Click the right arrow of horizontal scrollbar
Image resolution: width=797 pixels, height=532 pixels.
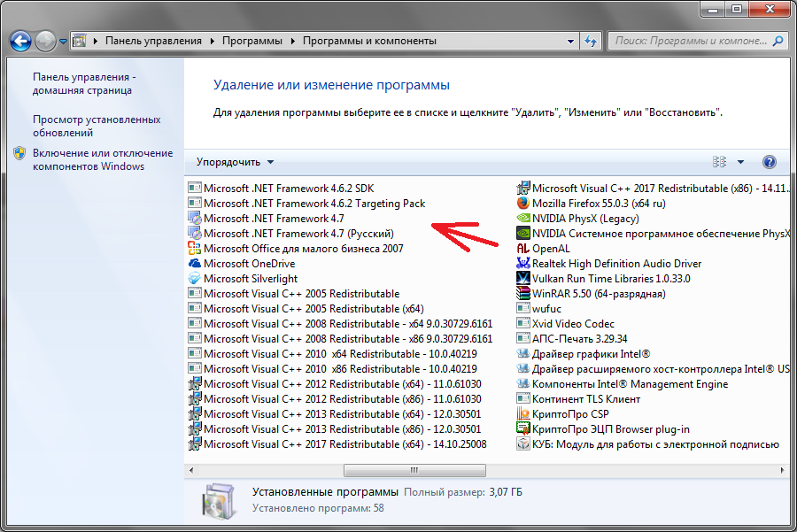click(782, 471)
